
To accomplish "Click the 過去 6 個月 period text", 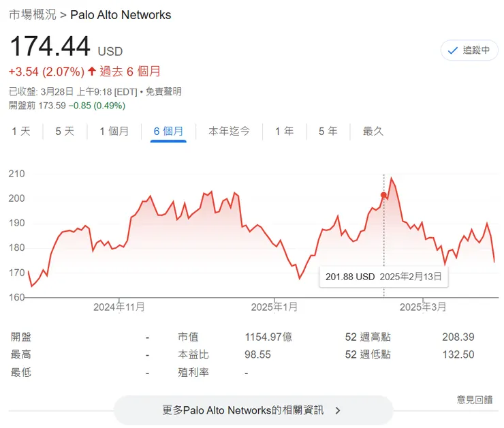I will click(x=130, y=72).
